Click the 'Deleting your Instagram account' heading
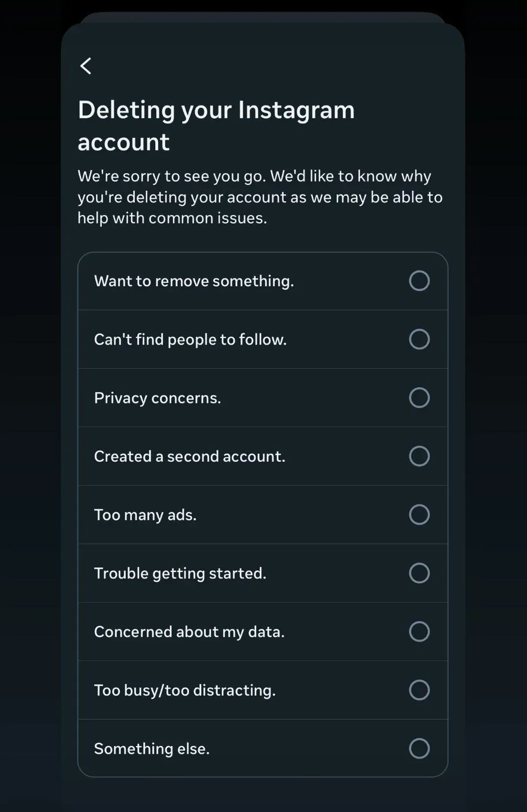Screen dimensions: 527x812 216,125
